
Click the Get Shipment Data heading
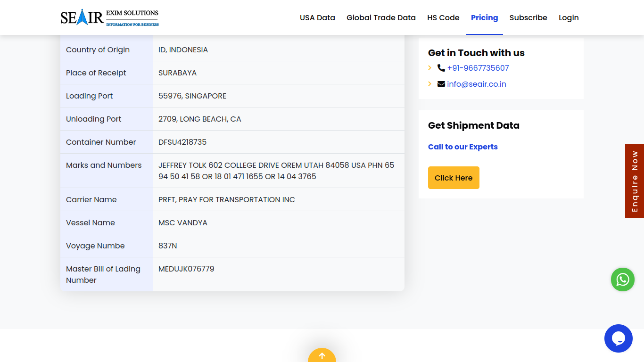coord(474,125)
